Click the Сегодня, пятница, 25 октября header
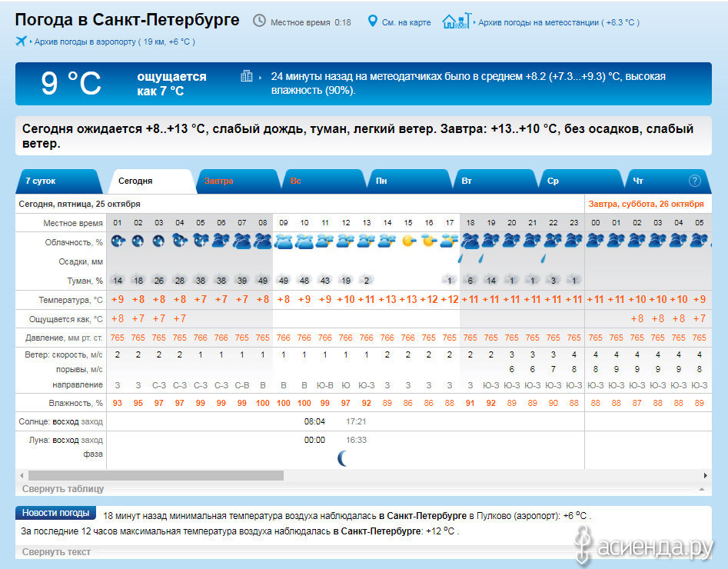 coord(79,204)
